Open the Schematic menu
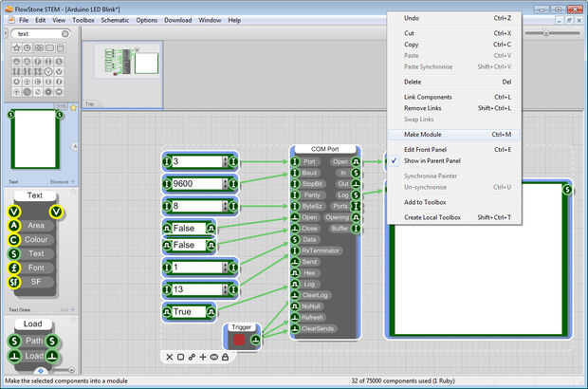 pyautogui.click(x=115, y=20)
